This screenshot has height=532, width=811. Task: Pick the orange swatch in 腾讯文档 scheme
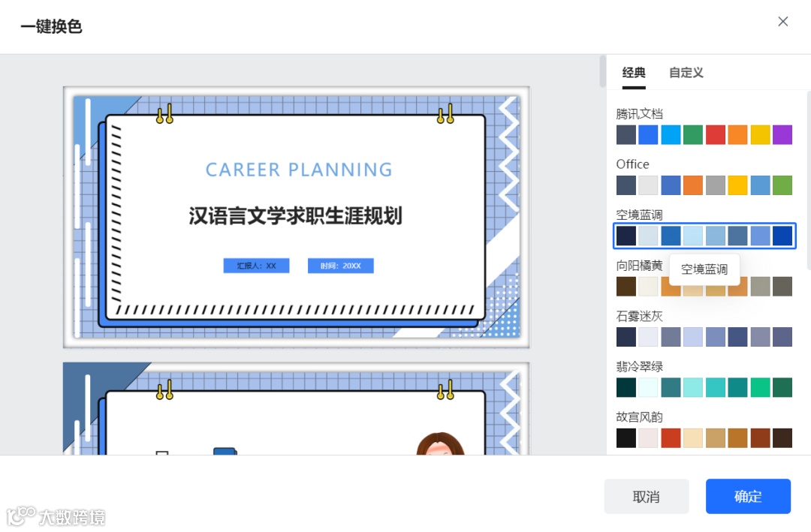pos(737,135)
